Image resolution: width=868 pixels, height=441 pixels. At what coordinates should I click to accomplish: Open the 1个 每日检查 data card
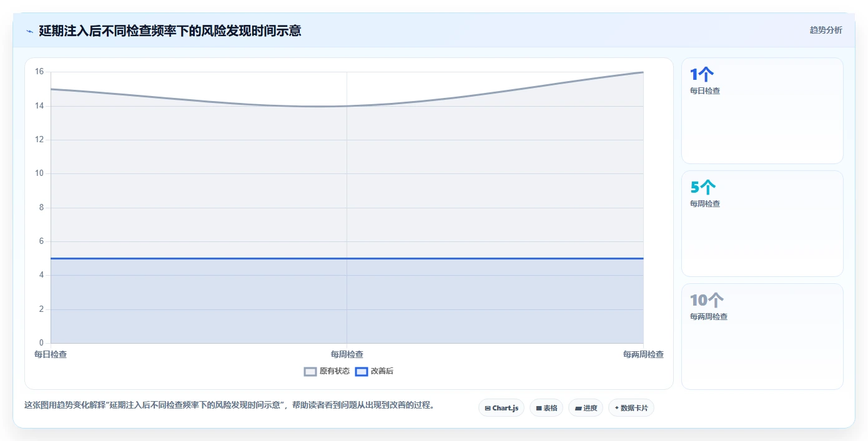[x=762, y=111]
